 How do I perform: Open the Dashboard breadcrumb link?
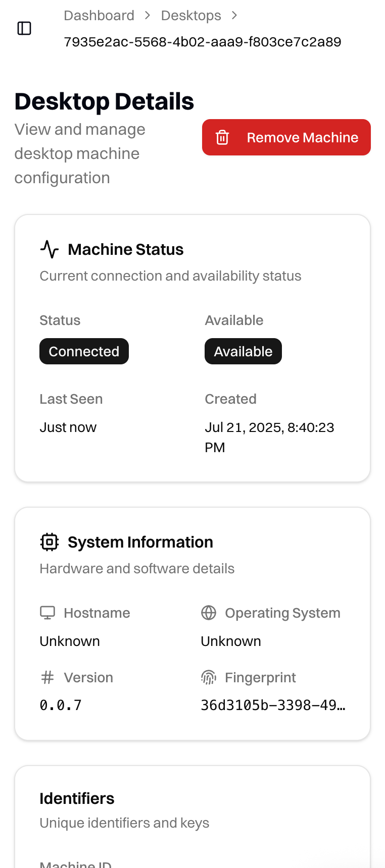(99, 16)
